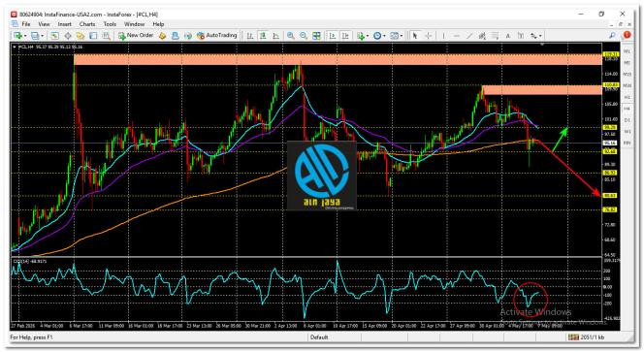
Task: Toggle the Terminal panel icon
Action: [x=93, y=36]
